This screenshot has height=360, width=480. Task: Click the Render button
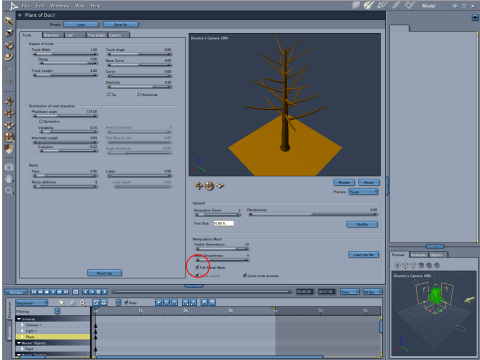[344, 182]
